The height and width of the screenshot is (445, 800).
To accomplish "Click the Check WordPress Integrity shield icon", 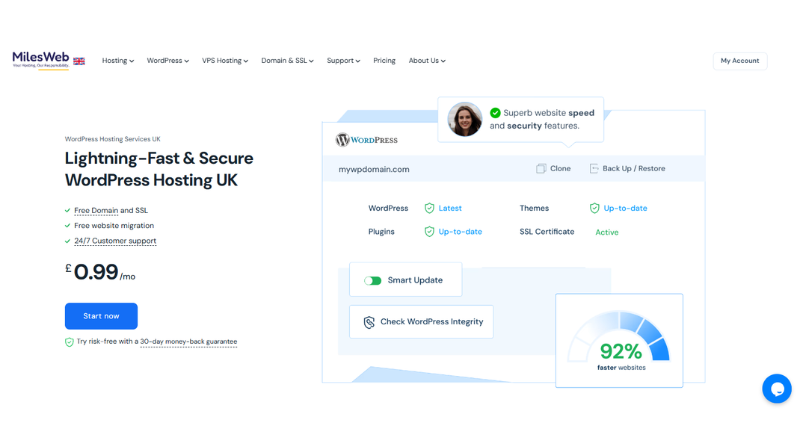I will [369, 322].
